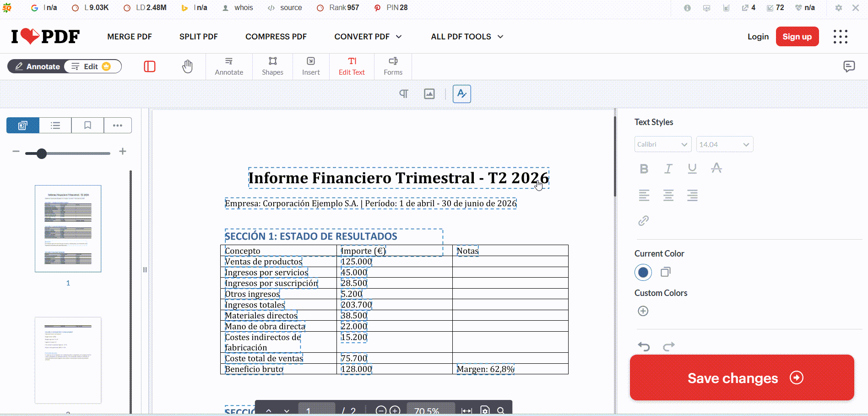Select the current dark green color swatch
The width and height of the screenshot is (868, 416).
click(643, 273)
